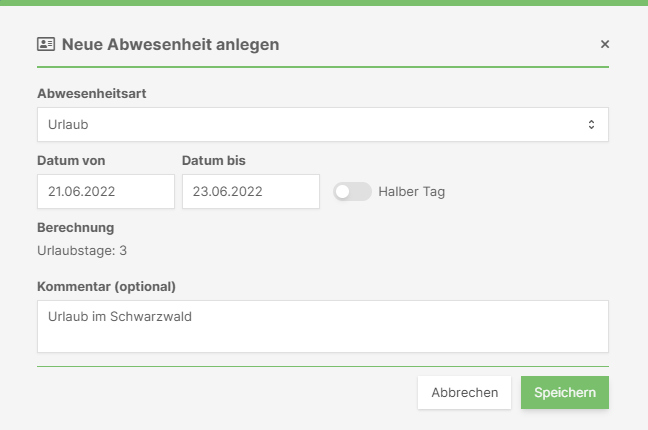Image resolution: width=648 pixels, height=430 pixels.
Task: Click the Halber Tag label text
Action: point(412,192)
